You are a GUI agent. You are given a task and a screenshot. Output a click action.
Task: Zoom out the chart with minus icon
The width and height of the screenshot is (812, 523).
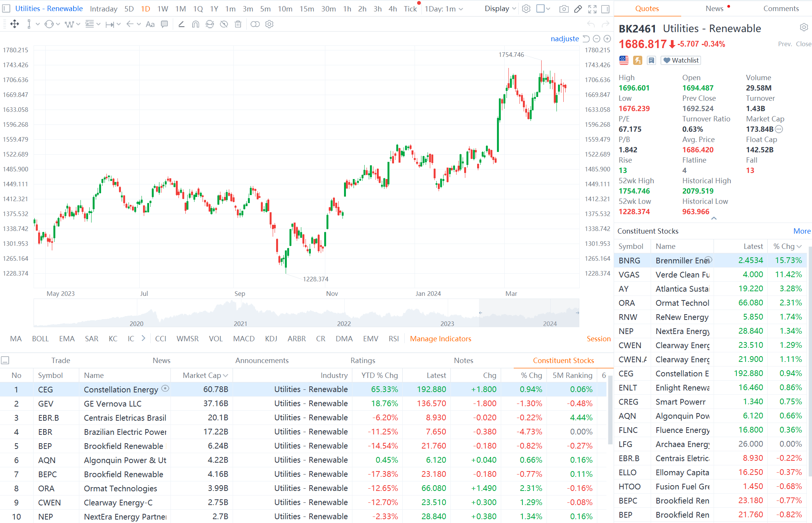(597, 39)
